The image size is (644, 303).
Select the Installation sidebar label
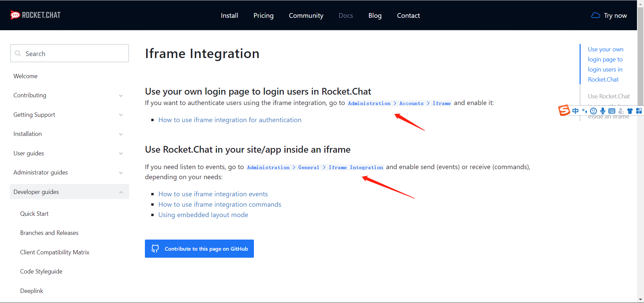pyautogui.click(x=28, y=134)
